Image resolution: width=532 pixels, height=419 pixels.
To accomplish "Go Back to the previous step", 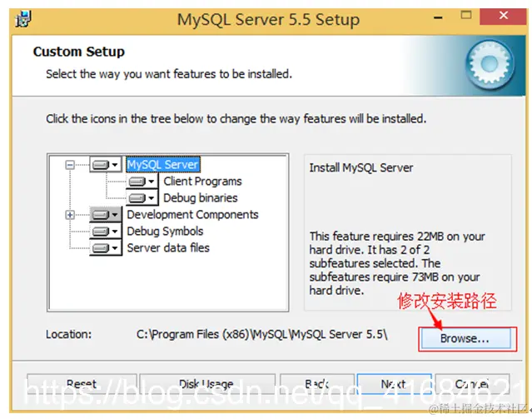I will pyautogui.click(x=317, y=384).
